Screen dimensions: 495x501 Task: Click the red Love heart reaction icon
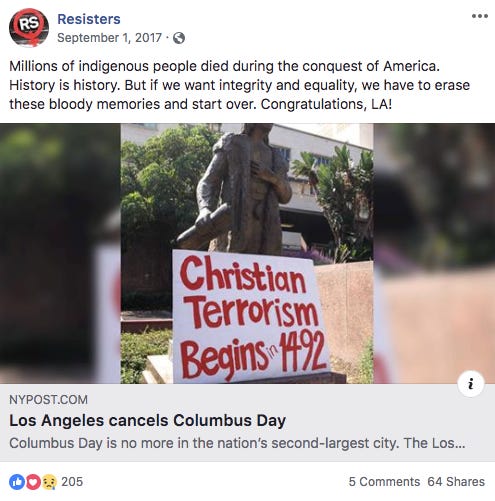pyautogui.click(x=33, y=482)
